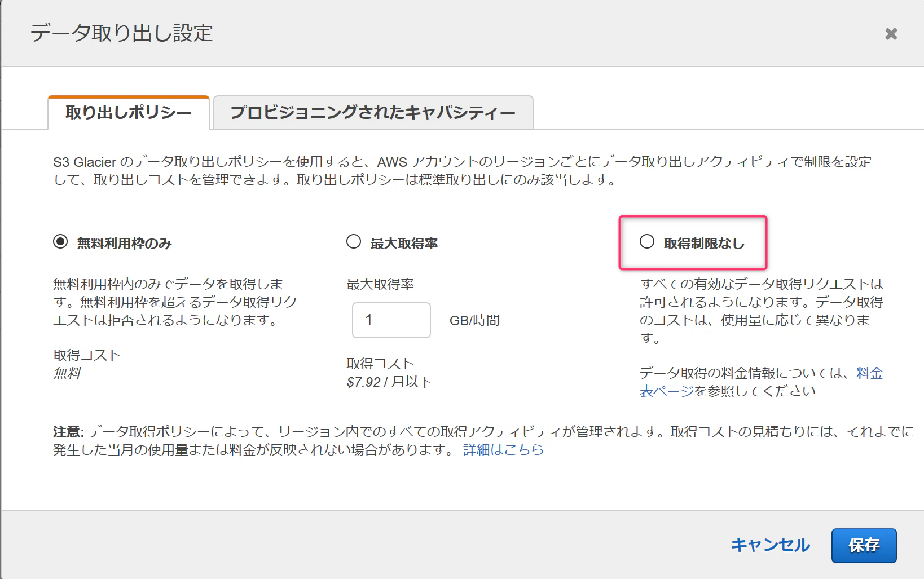Click the bold 最大取得率 option label
This screenshot has height=579, width=924.
[404, 244]
